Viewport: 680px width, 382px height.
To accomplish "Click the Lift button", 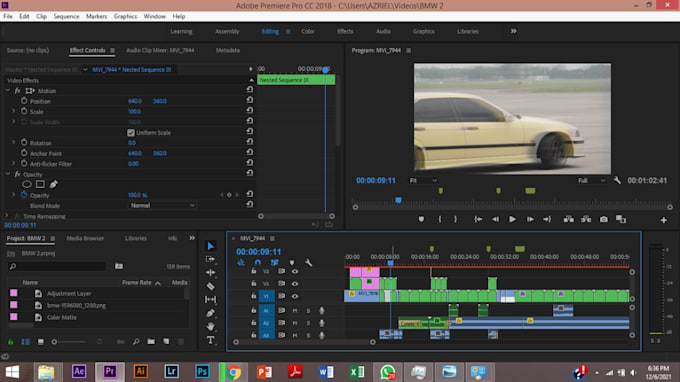I will click(569, 219).
